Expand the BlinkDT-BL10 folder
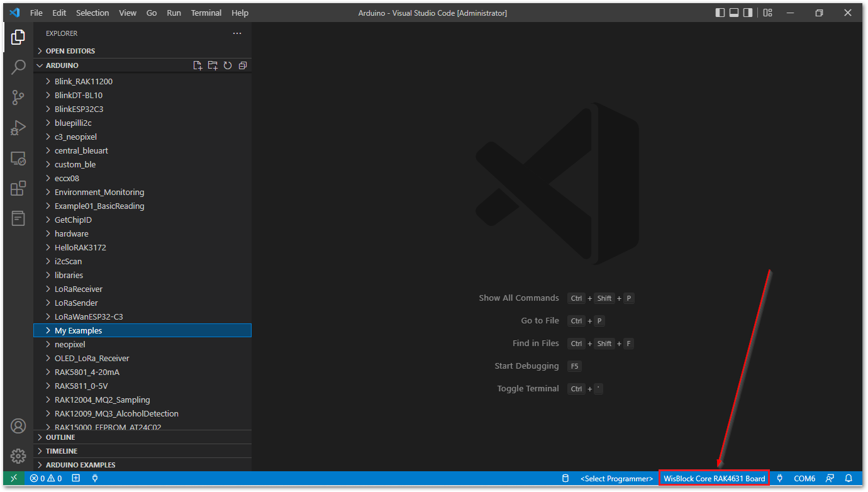This screenshot has width=868, height=492. point(142,96)
